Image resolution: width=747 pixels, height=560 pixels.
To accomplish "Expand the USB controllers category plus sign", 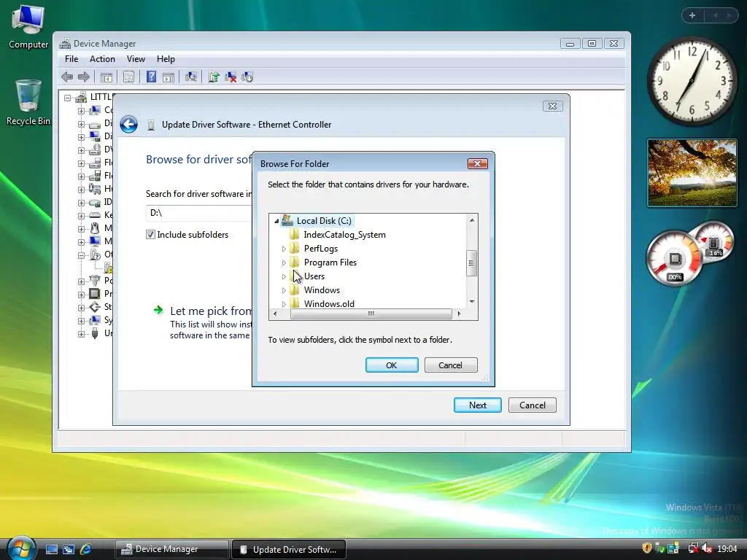I will [82, 334].
